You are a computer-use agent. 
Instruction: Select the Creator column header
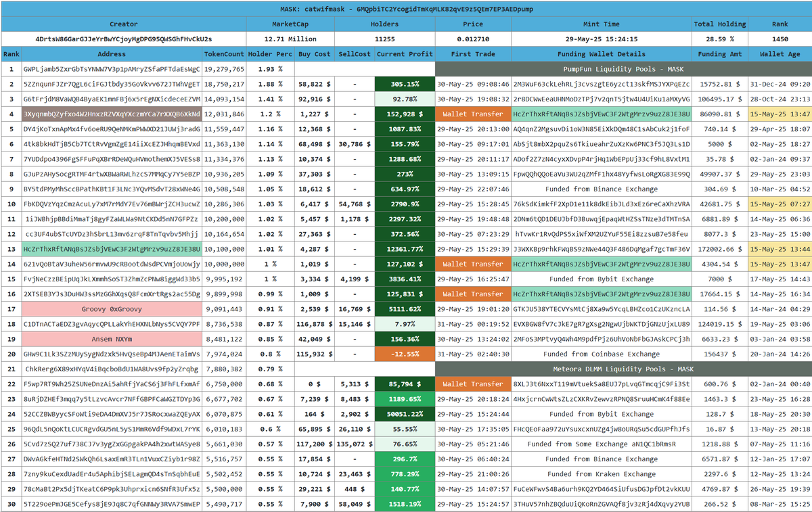tap(123, 24)
